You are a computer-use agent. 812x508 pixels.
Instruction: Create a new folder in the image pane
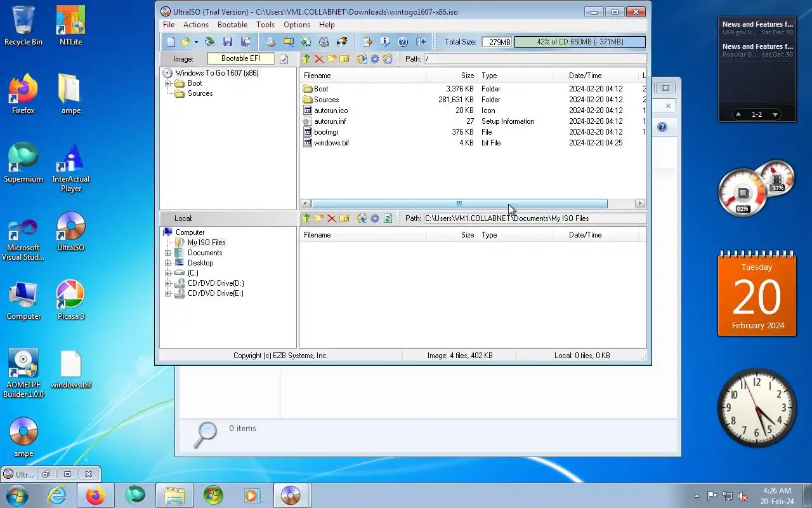(332, 59)
